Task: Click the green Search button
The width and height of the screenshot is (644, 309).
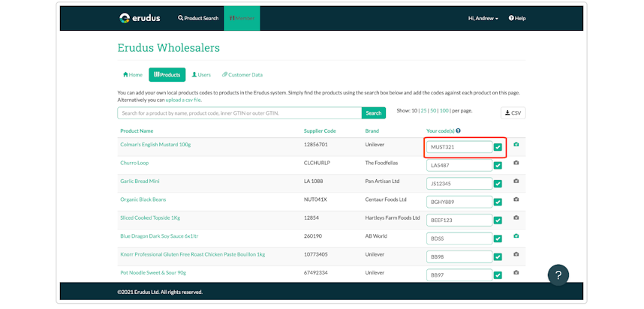Action: pyautogui.click(x=374, y=112)
